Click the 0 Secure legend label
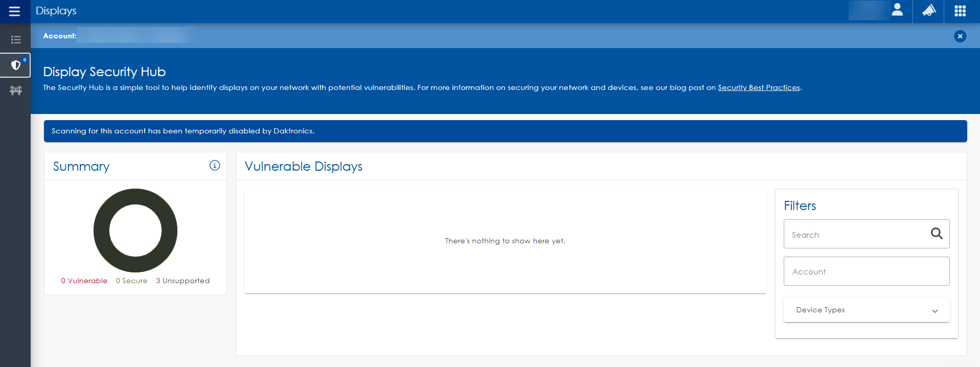Viewport: 980px width, 367px height. click(x=131, y=281)
